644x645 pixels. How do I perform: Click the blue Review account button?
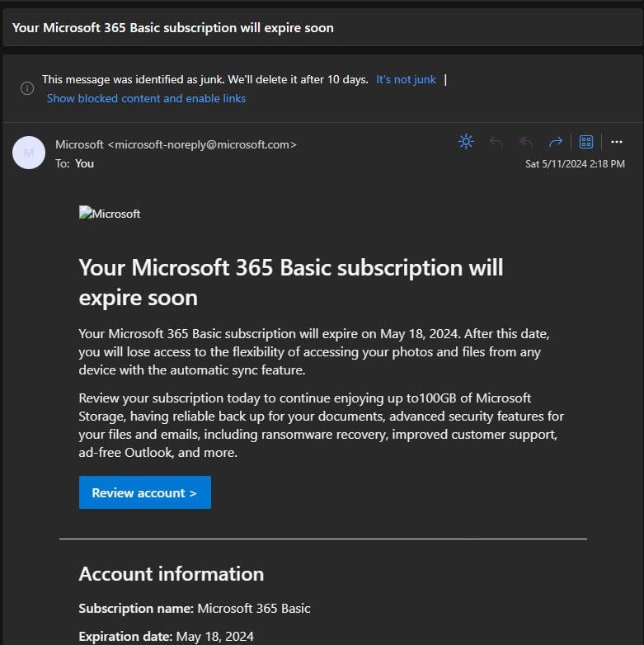point(145,492)
